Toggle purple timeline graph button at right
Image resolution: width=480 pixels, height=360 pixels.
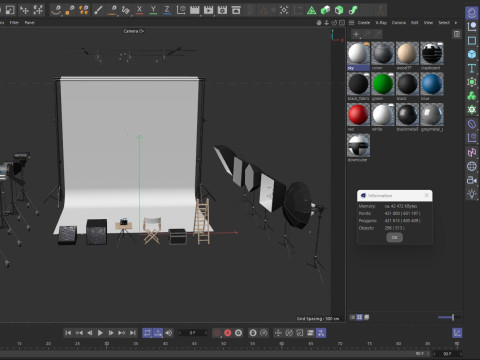coord(457,333)
